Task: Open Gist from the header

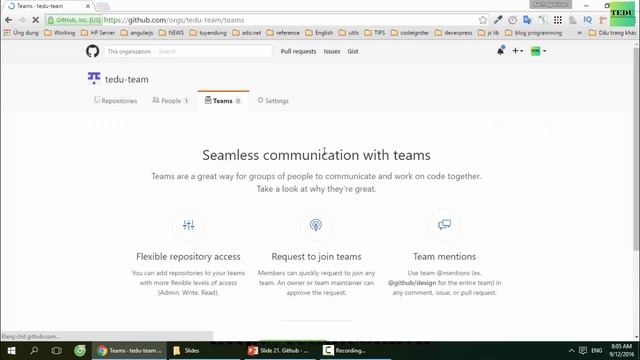Action: click(353, 51)
